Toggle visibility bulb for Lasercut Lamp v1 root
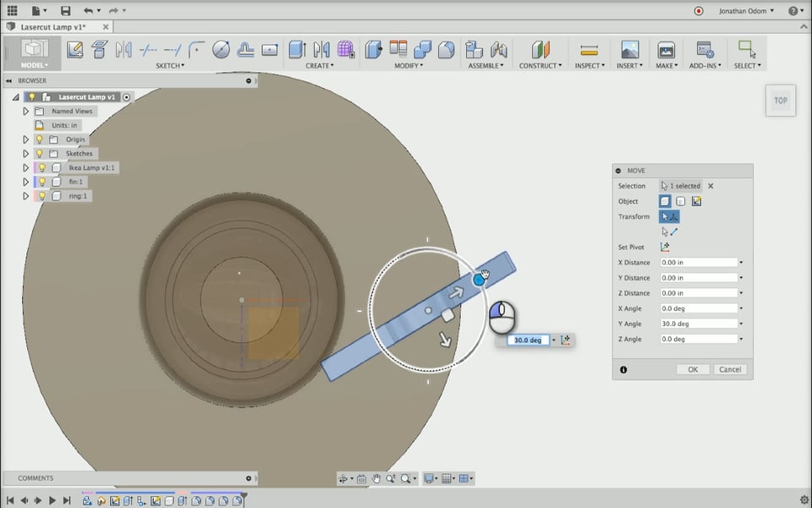The image size is (812, 508). click(32, 97)
